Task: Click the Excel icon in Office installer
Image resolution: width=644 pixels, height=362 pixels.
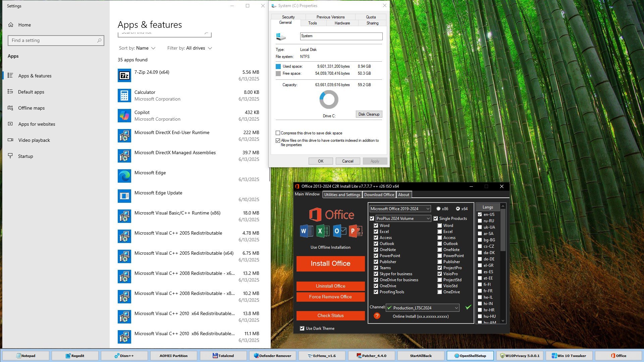Action: pyautogui.click(x=323, y=231)
